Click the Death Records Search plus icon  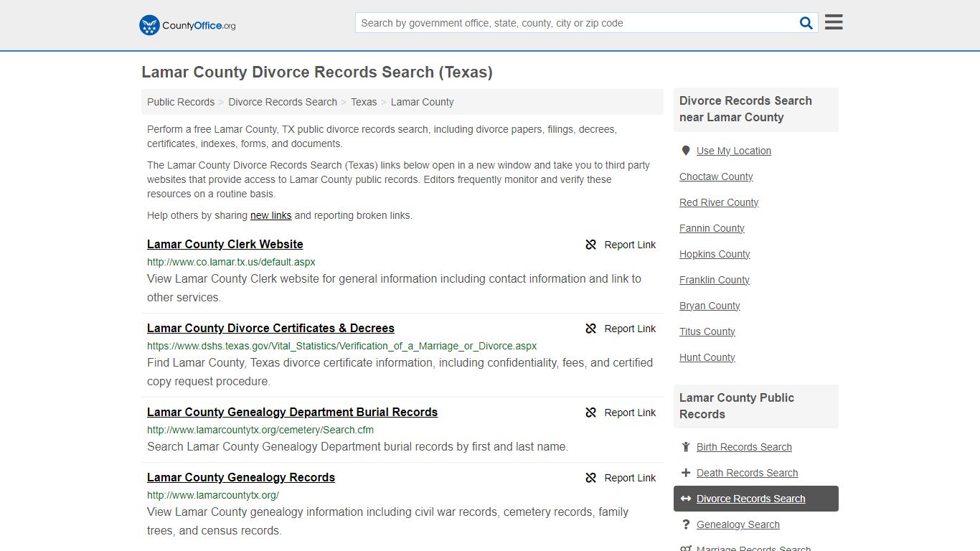(686, 472)
